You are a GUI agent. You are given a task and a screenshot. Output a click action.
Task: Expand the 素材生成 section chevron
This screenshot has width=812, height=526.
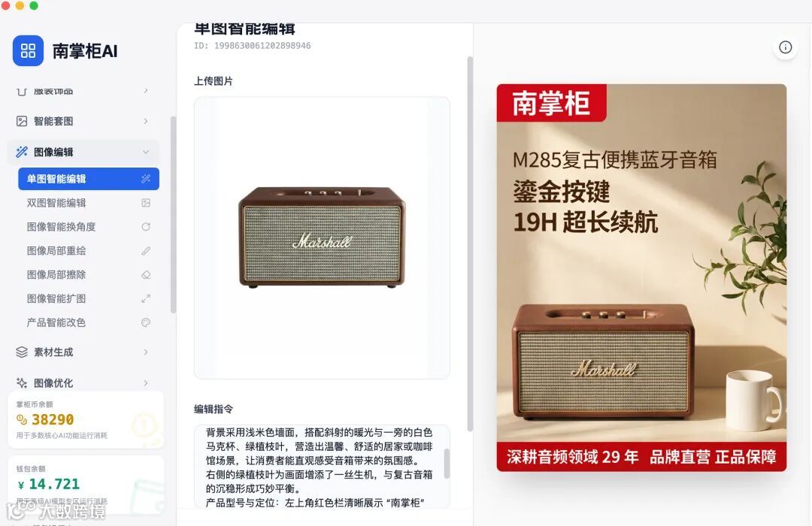(146, 352)
